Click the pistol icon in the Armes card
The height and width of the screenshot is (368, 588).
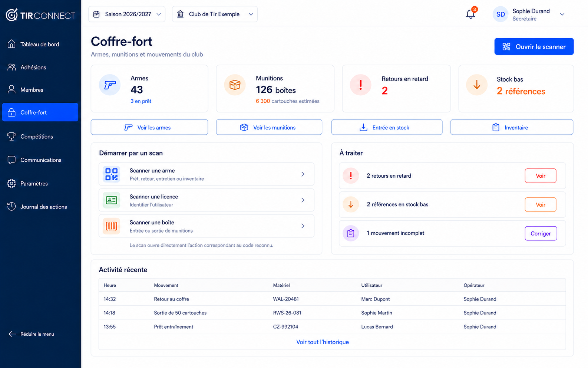110,85
